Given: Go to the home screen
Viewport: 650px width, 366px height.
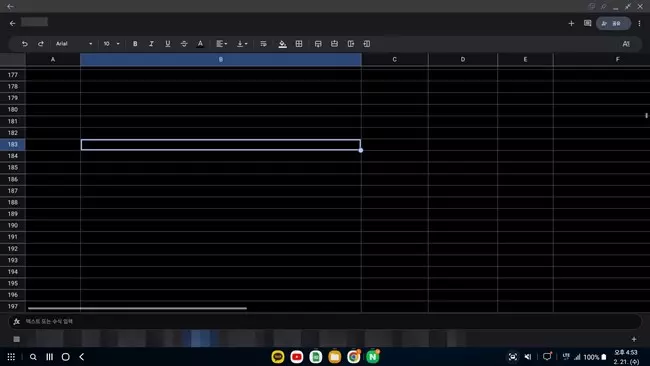Looking at the screenshot, I should point(65,357).
